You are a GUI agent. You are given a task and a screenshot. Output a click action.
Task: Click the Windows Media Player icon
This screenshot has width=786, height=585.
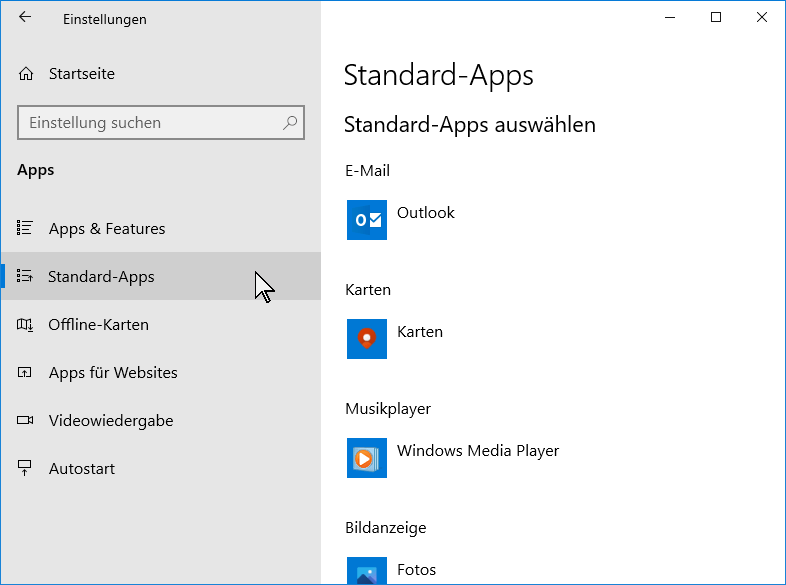click(367, 458)
